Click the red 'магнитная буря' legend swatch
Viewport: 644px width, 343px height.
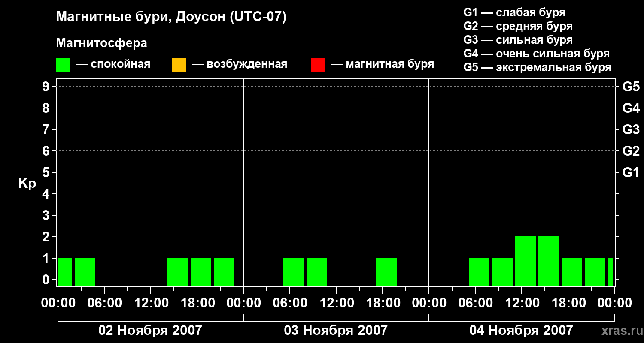click(x=318, y=64)
